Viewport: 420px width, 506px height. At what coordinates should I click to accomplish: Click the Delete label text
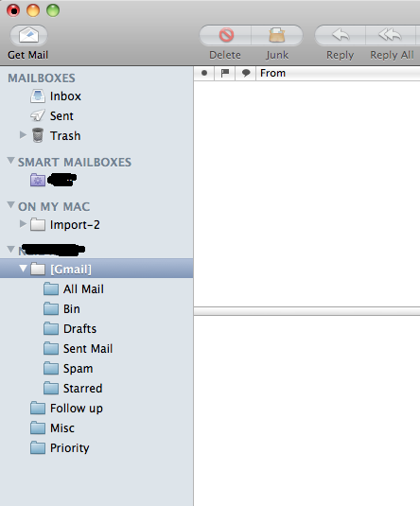coord(225,55)
